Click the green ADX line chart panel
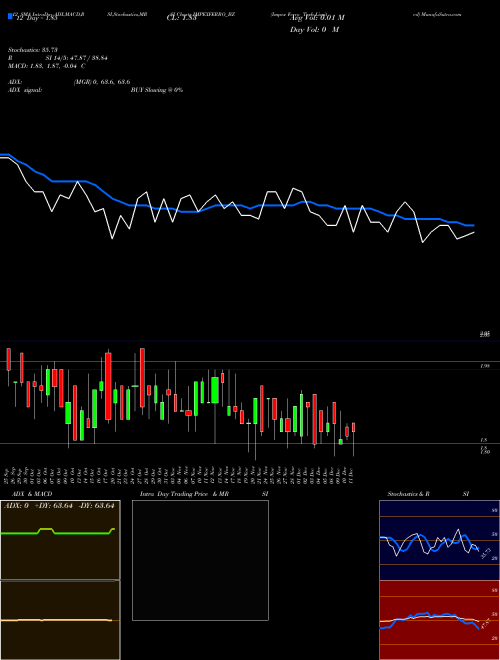Image resolution: width=500 pixels, height=660 pixels. coord(60,540)
